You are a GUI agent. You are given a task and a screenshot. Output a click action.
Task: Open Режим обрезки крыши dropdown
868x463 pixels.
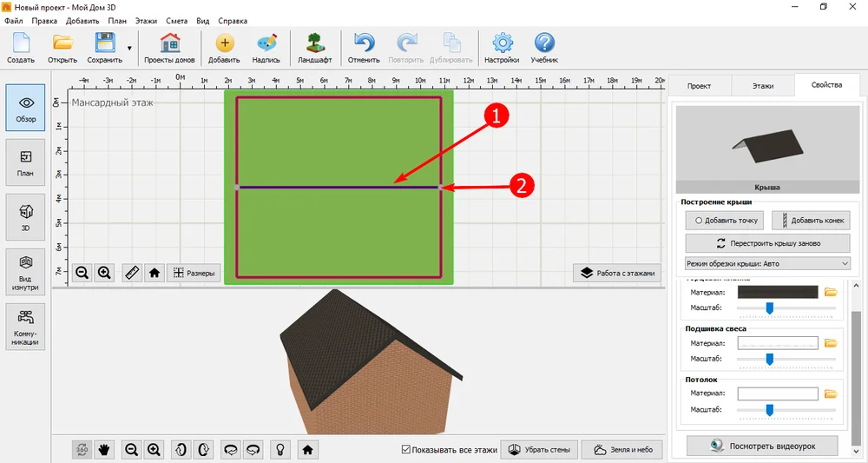coord(768,263)
